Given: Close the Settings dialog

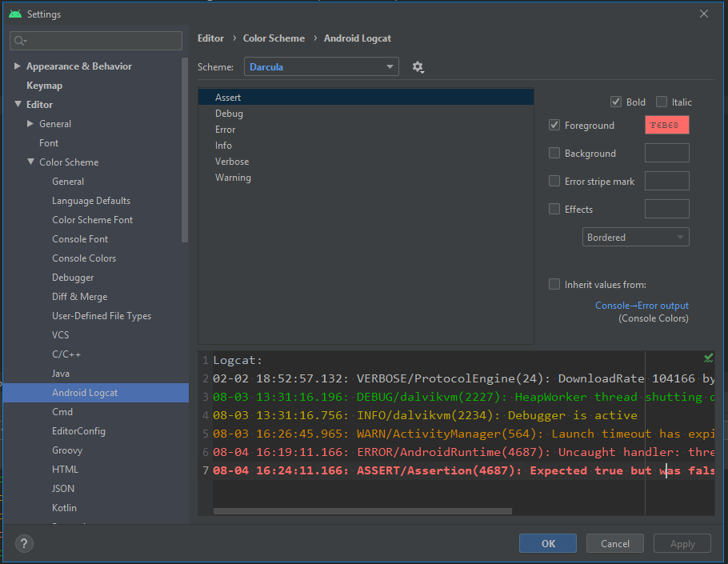Looking at the screenshot, I should point(704,14).
